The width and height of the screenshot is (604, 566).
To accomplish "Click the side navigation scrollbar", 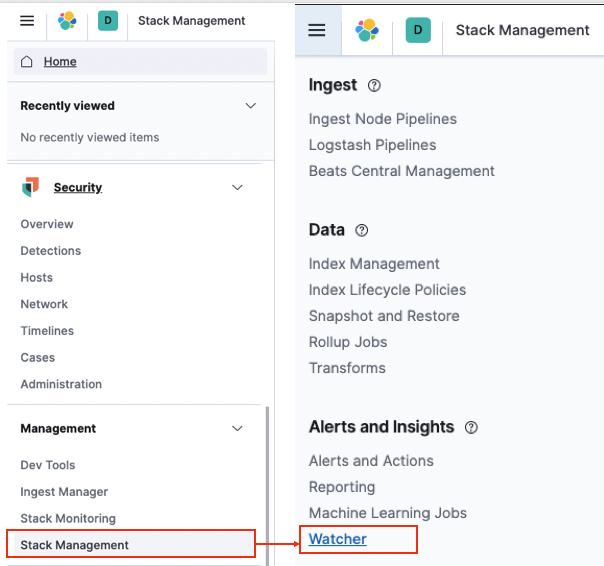I will 267,485.
